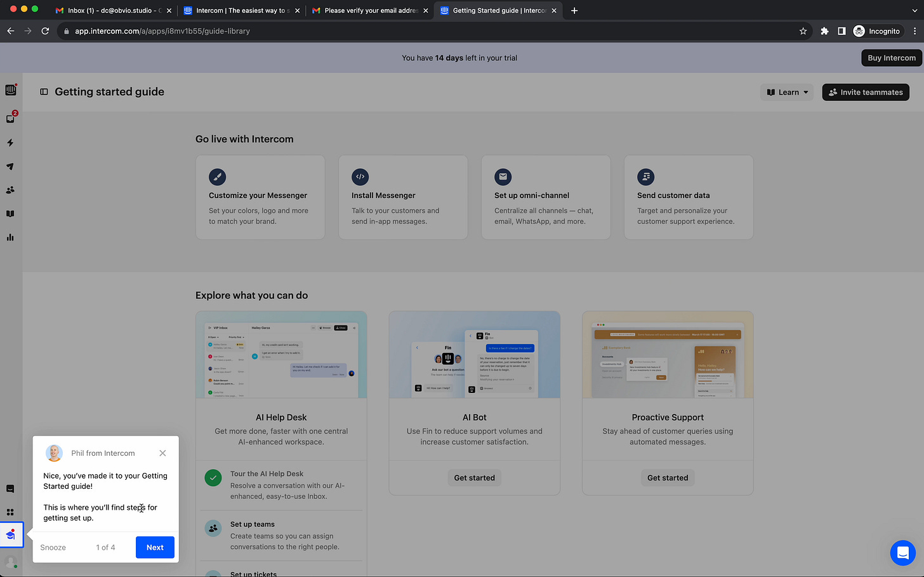Open the Learn dropdown
The width and height of the screenshot is (924, 577).
tap(787, 92)
